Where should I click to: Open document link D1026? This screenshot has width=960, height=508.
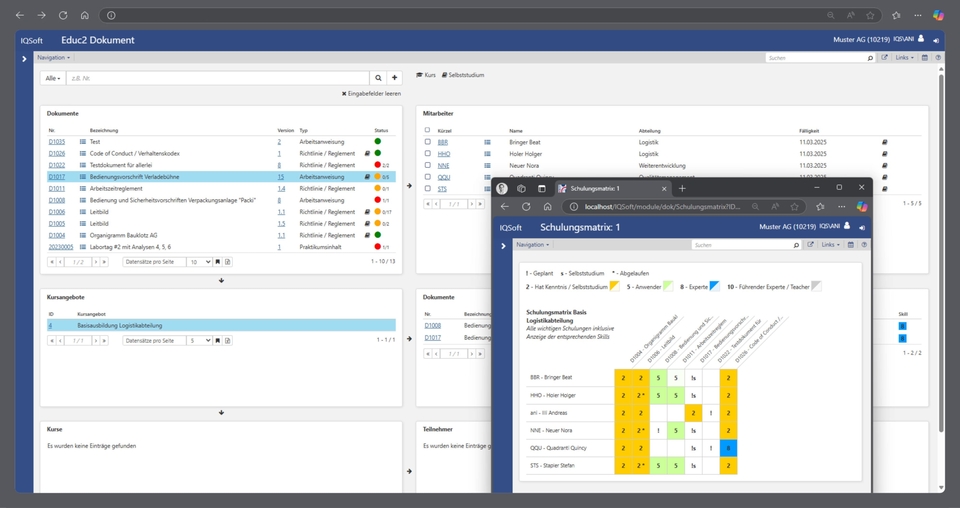(x=57, y=154)
